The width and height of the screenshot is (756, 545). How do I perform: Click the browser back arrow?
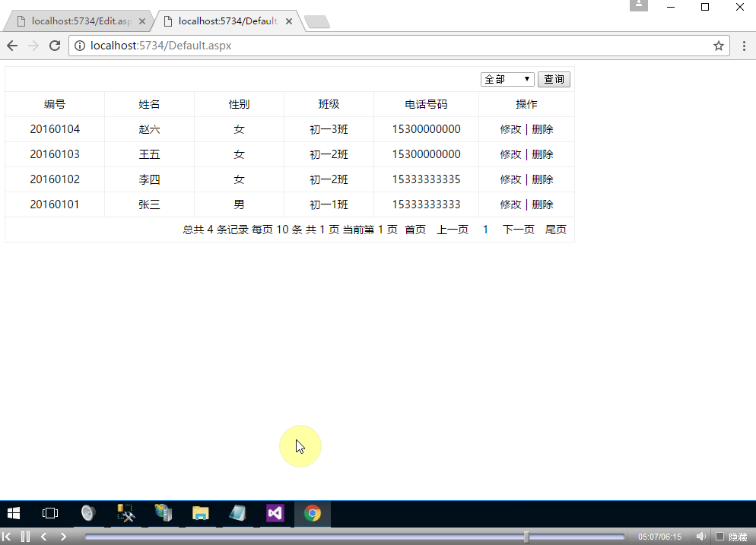point(12,46)
